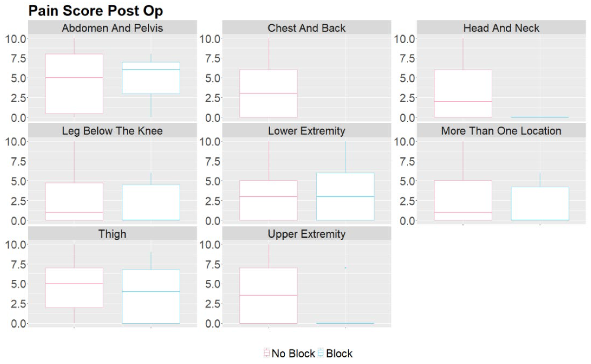The width and height of the screenshot is (591, 364).
Task: Click the pink median line in Chest And Back
Action: (x=269, y=93)
